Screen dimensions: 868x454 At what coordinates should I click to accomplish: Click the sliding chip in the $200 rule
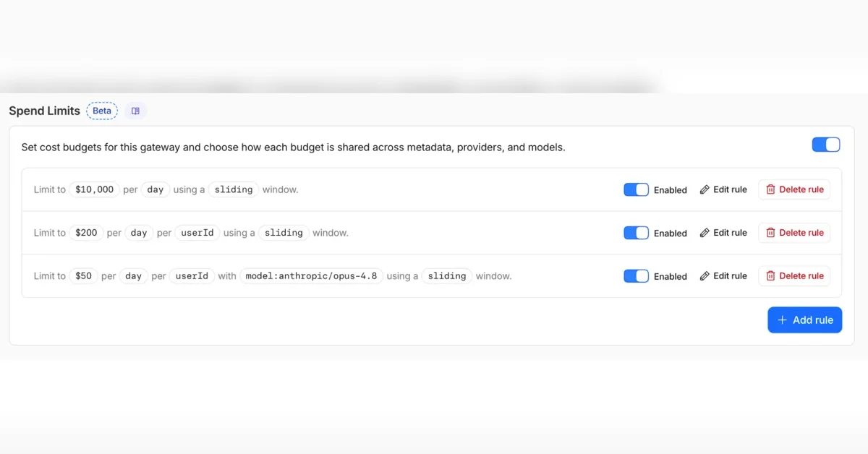point(284,233)
